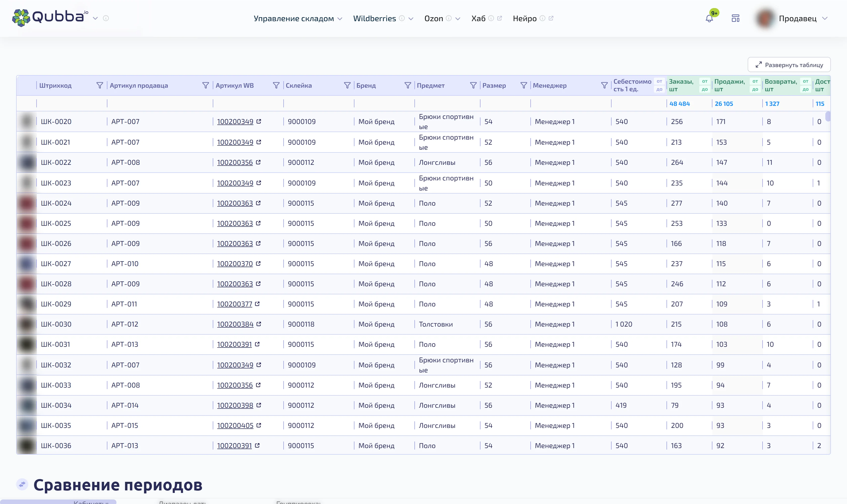The image size is (847, 504).
Task: Open the notifications bell icon
Action: (709, 18)
